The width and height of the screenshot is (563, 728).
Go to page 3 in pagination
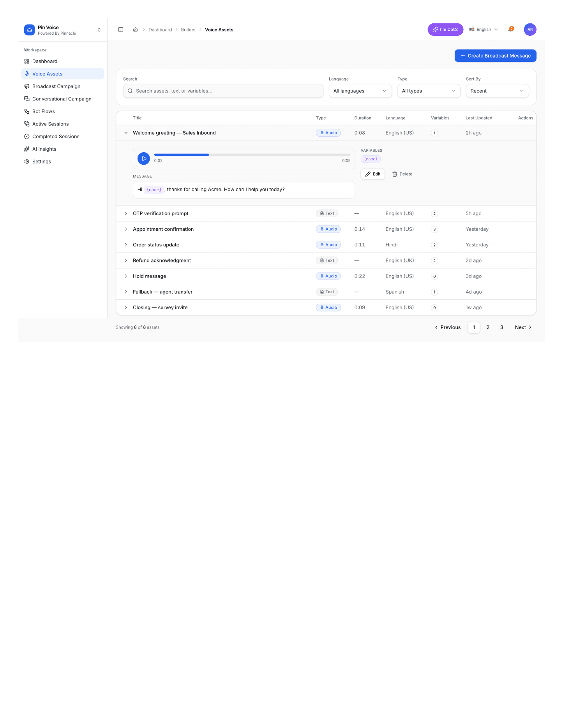point(502,327)
